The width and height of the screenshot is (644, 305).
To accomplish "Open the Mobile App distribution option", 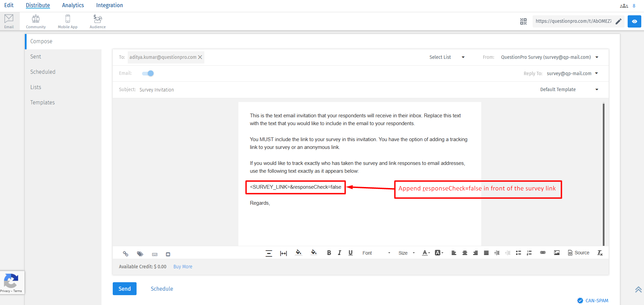I will tap(67, 21).
